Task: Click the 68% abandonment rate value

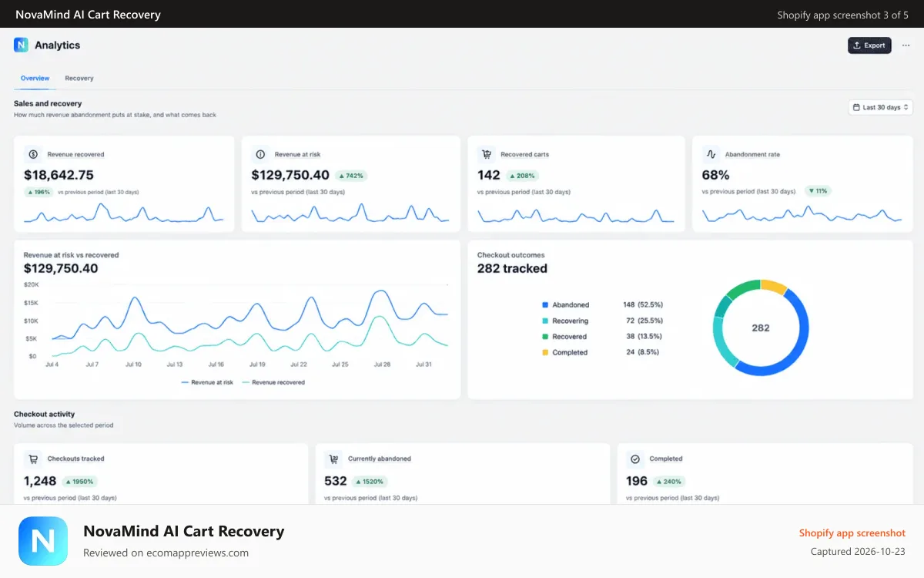Action: point(715,175)
